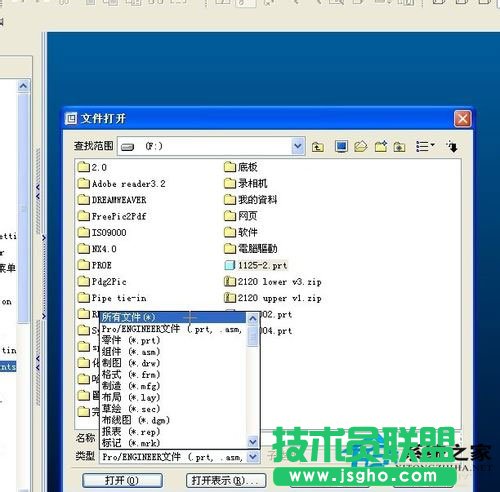The width and height of the screenshot is (500, 492).
Task: Select the 2120 upper v1.zip file
Action: [x=273, y=298]
